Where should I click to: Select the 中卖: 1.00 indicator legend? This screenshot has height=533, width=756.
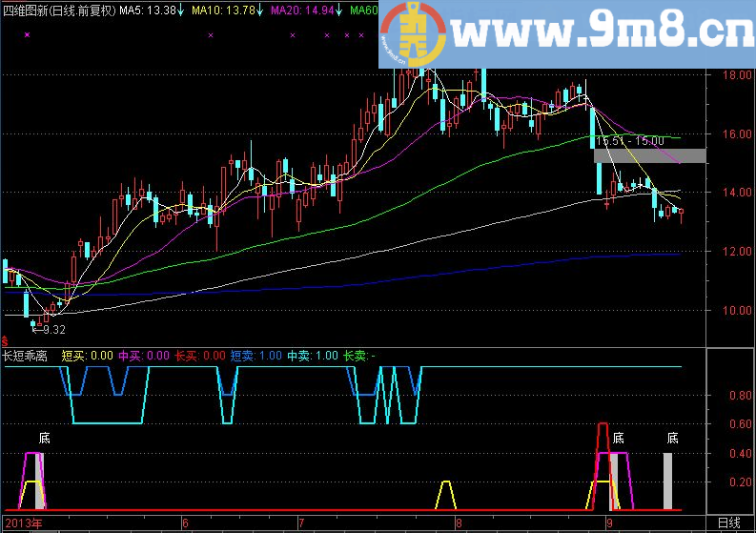pyautogui.click(x=313, y=356)
